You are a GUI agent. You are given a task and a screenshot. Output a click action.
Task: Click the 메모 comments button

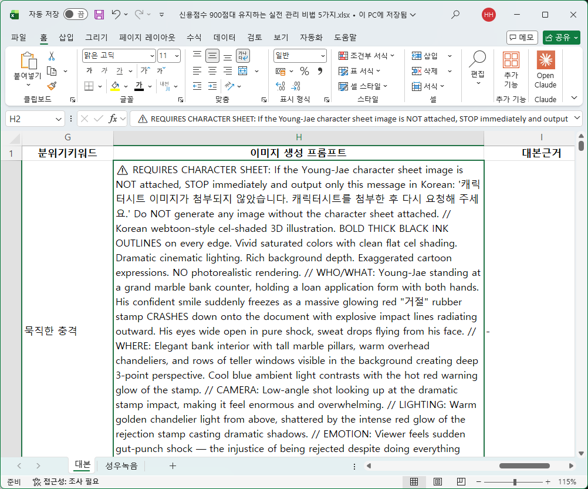click(x=522, y=37)
